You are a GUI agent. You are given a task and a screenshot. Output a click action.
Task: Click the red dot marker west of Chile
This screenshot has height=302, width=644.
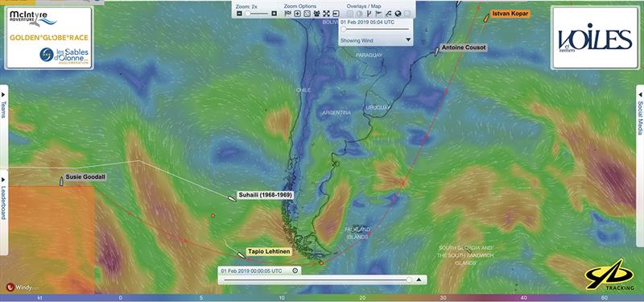point(213,215)
